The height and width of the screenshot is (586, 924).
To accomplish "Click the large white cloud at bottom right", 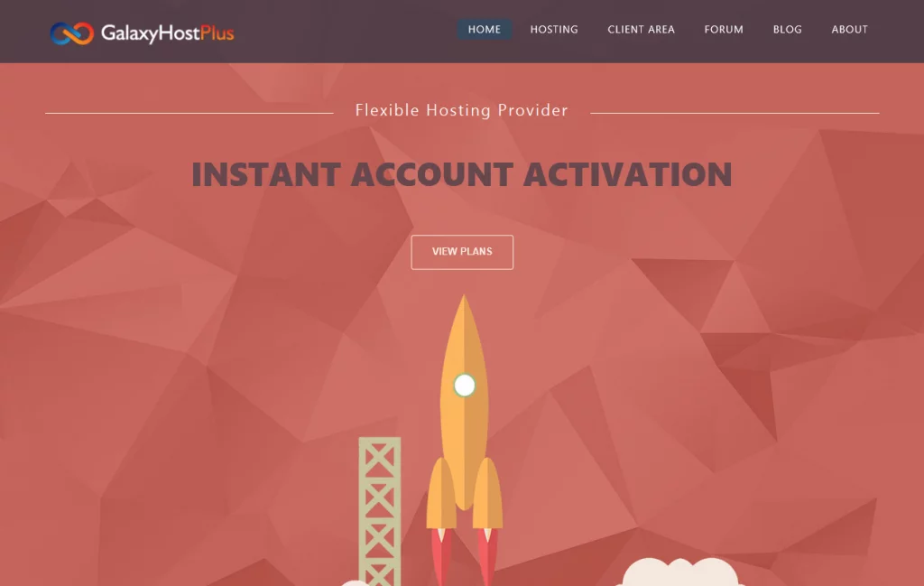I will (679, 572).
